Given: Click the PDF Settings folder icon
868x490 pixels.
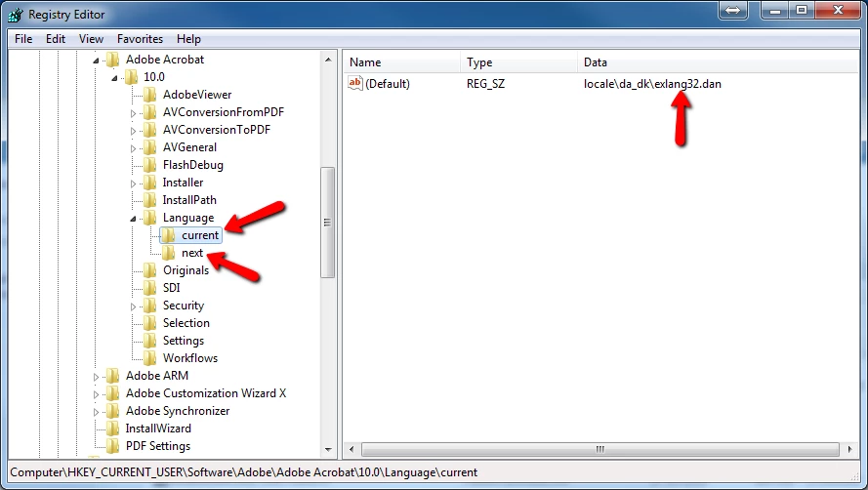Looking at the screenshot, I should [112, 446].
